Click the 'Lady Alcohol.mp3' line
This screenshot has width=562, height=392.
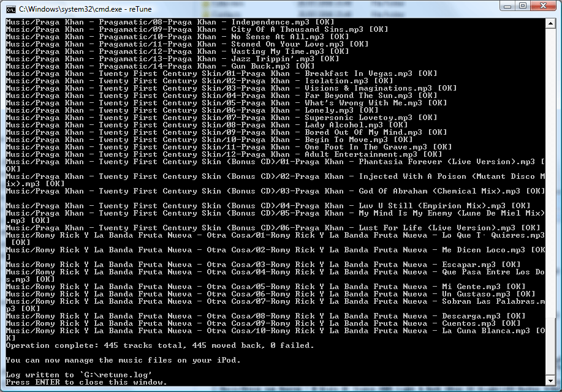(207, 125)
